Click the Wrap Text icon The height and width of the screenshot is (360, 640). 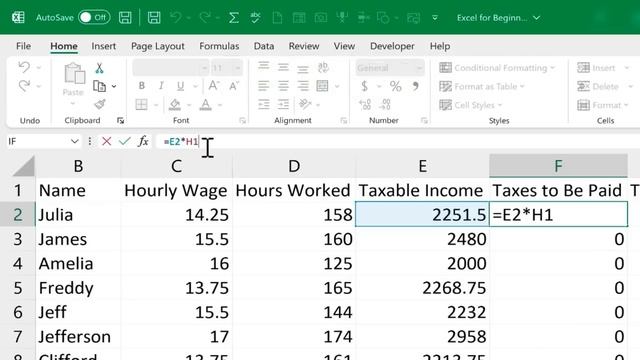click(323, 67)
